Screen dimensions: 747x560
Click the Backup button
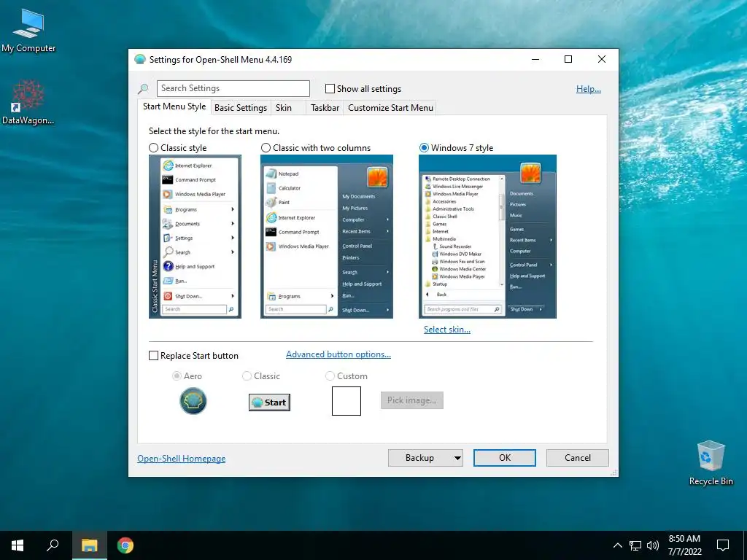coord(419,458)
